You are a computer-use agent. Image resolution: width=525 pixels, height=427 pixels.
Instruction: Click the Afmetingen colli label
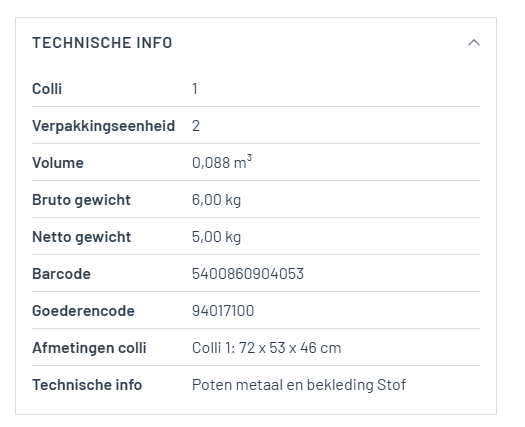pos(89,348)
